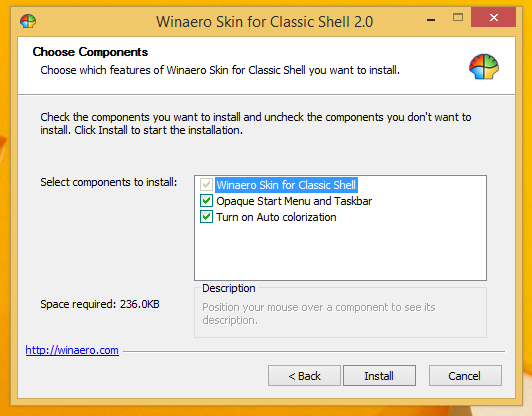This screenshot has width=532, height=416.
Task: Click the Select components to install label
Action: (109, 182)
